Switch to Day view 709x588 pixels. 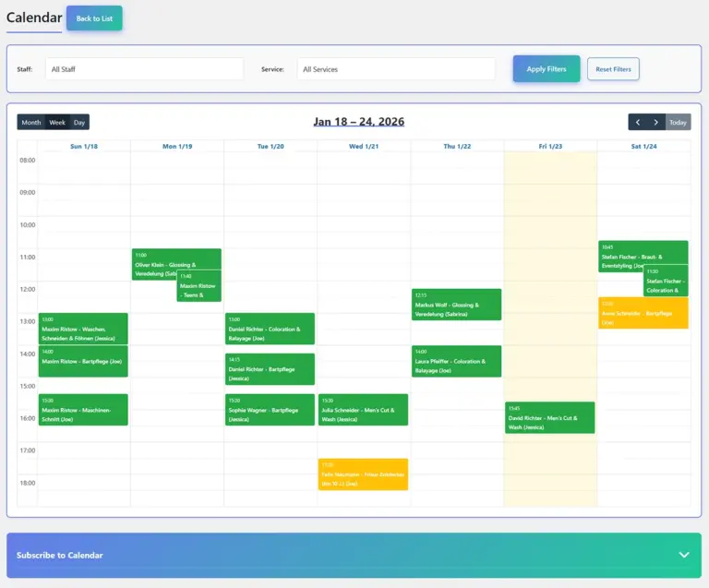79,122
